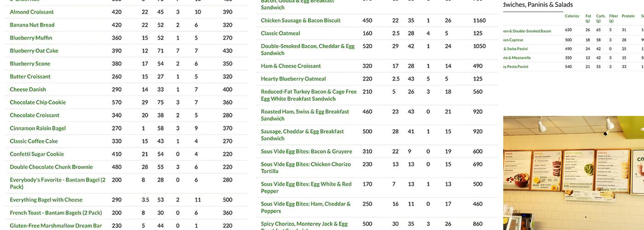The image size is (644, 230).
Task: Open the Cheese Danish nutrition link
Action: pos(28,89)
